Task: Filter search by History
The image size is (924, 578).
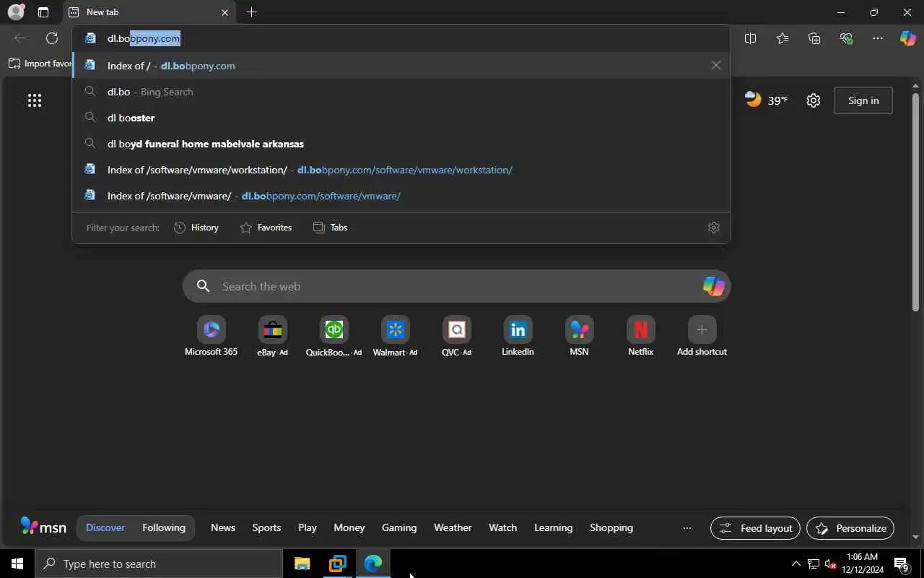Action: click(196, 228)
